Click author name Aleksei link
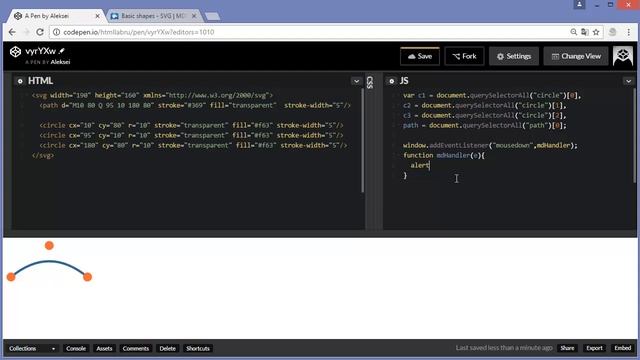The width and height of the screenshot is (640, 360). coord(60,62)
